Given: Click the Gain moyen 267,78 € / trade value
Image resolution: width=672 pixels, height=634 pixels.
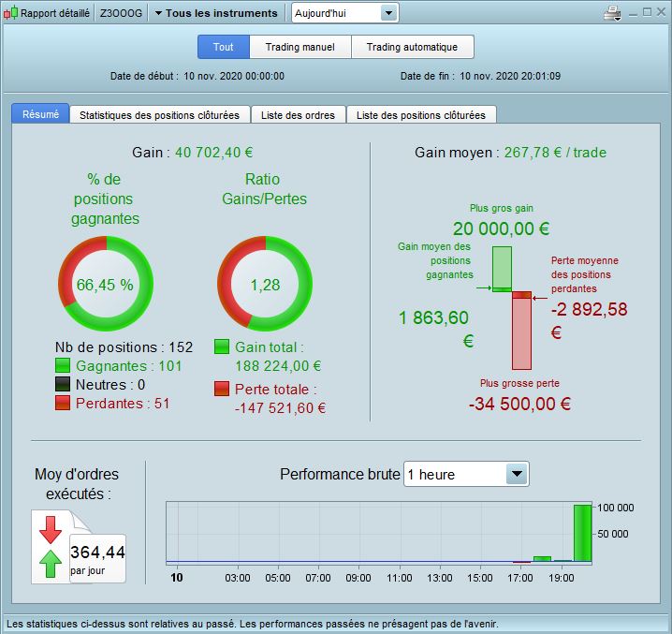Looking at the screenshot, I should pyautogui.click(x=555, y=153).
